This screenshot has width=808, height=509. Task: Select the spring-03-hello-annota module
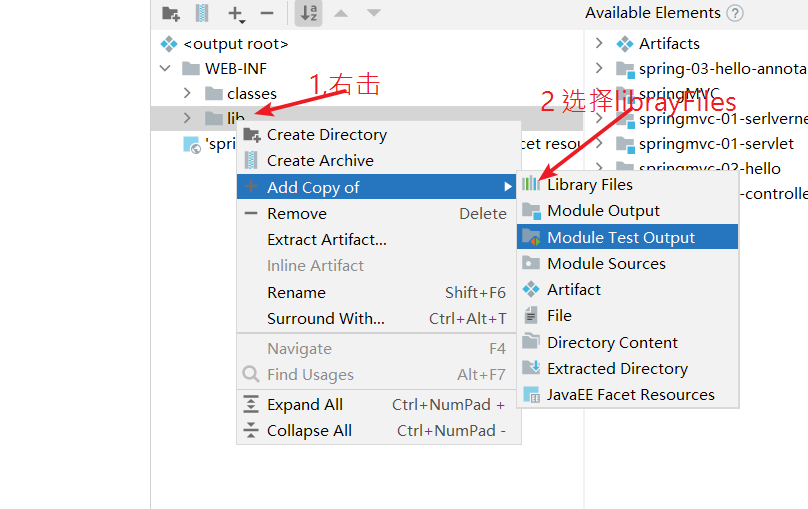723,69
